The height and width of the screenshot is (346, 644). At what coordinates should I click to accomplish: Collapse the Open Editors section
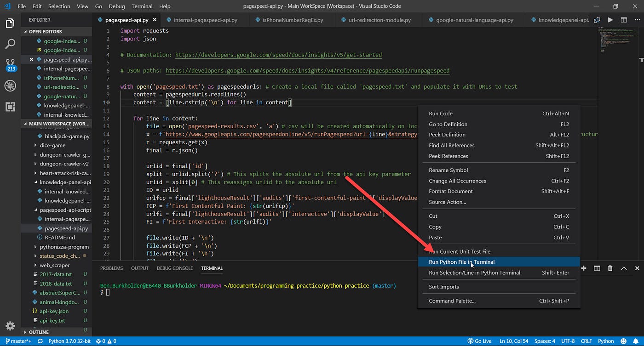click(45, 32)
